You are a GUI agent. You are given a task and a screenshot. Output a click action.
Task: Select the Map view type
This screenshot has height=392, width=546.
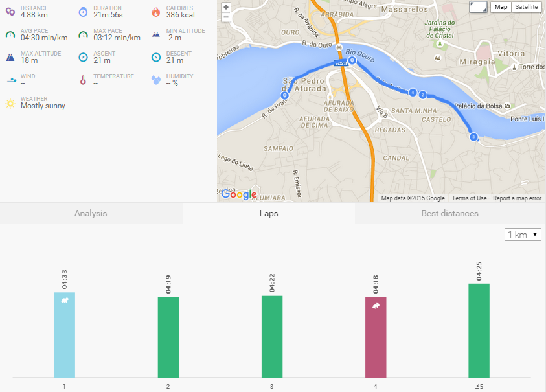point(500,7)
